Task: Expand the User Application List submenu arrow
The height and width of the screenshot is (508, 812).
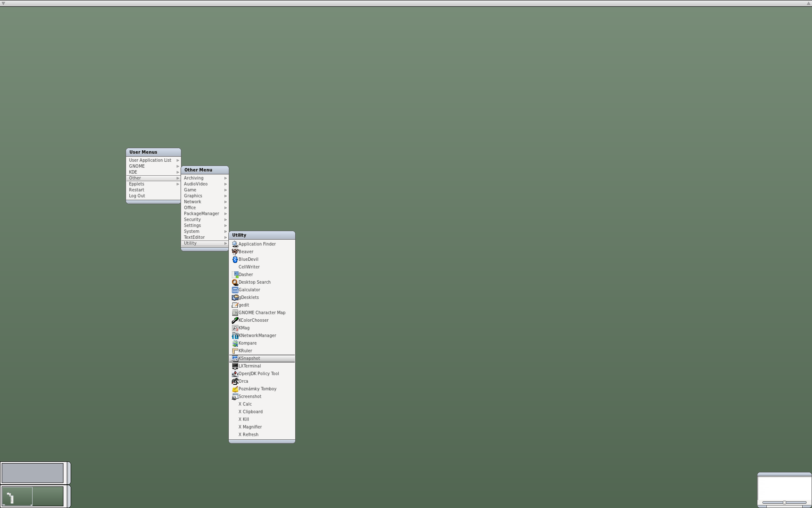Action: click(x=178, y=160)
